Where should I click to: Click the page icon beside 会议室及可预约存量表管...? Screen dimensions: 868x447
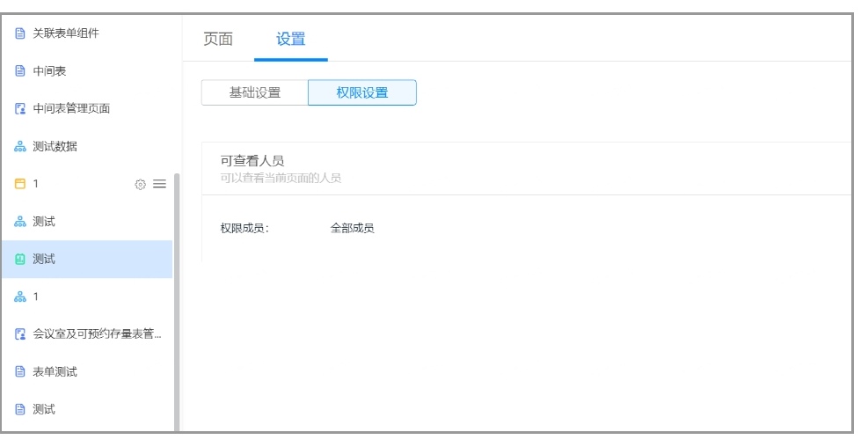[20, 334]
